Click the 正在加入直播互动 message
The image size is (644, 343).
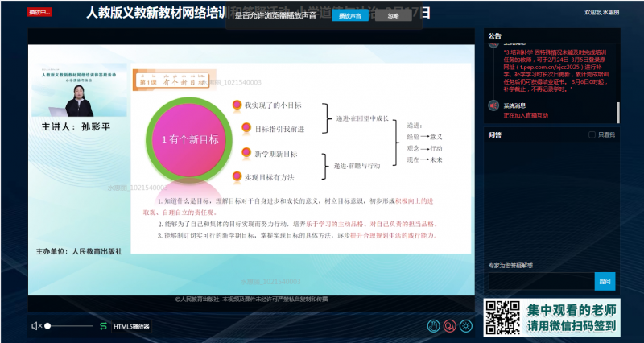click(526, 115)
